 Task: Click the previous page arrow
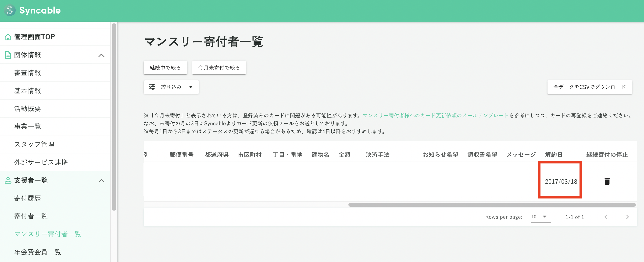[x=606, y=217]
